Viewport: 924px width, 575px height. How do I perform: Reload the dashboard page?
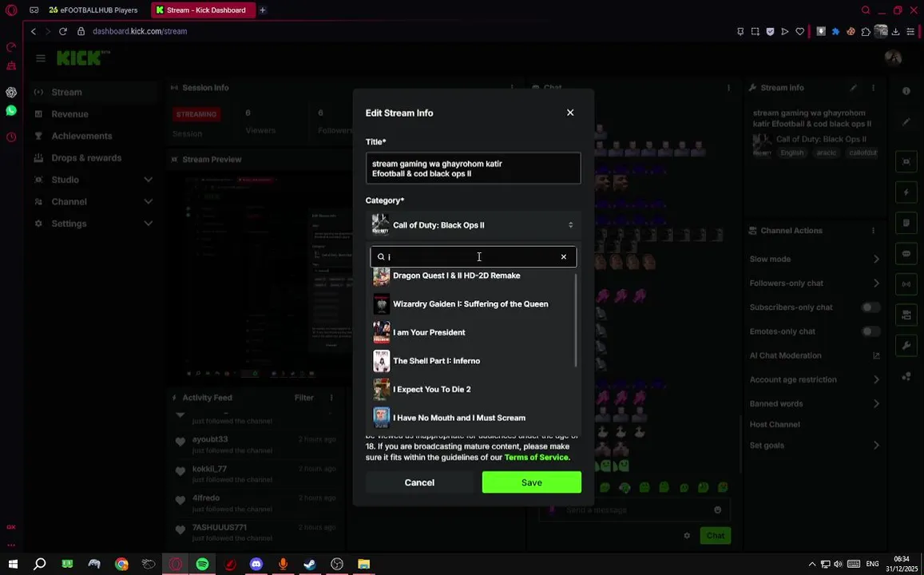click(x=63, y=31)
